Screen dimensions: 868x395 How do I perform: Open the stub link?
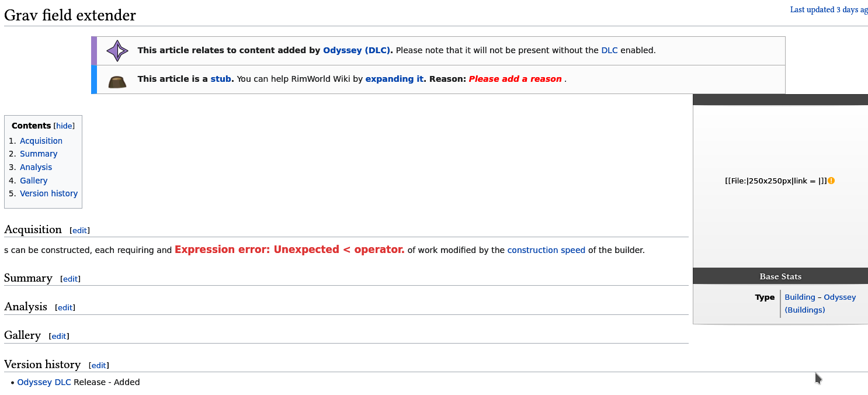[x=221, y=79]
